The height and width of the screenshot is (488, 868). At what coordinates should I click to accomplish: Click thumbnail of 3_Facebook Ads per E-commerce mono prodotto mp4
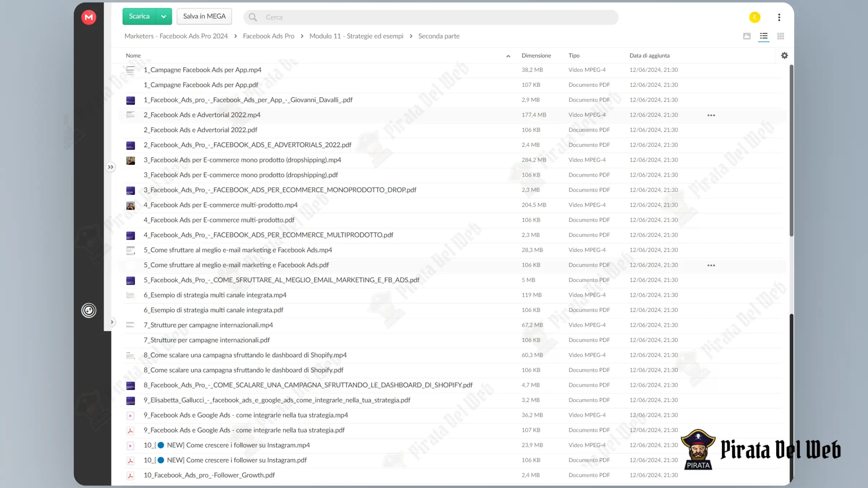click(131, 160)
